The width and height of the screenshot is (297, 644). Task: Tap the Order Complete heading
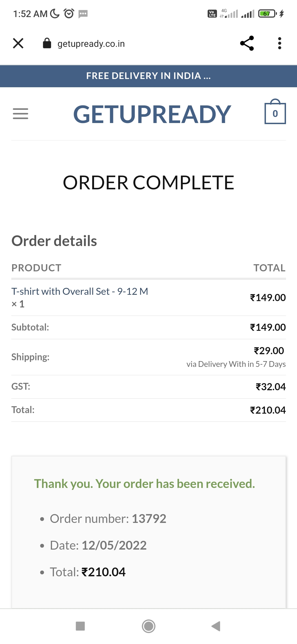point(148,183)
